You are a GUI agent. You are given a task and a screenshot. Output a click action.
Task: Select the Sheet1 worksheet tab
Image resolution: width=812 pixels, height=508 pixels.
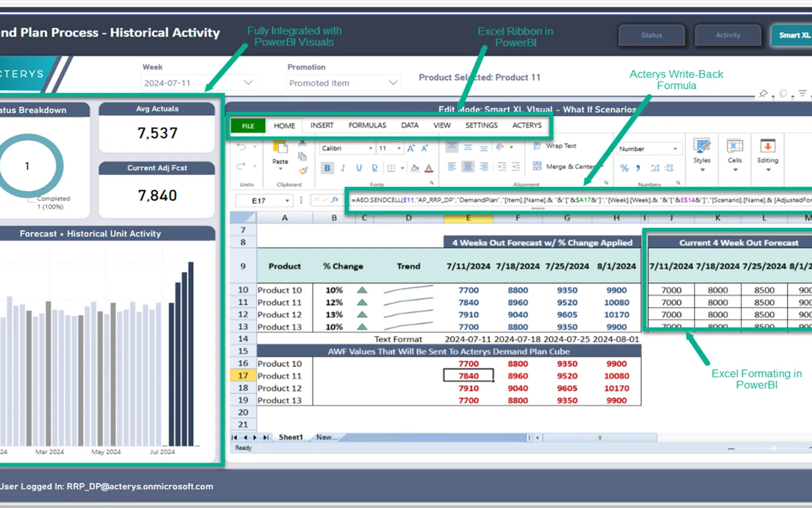(291, 437)
